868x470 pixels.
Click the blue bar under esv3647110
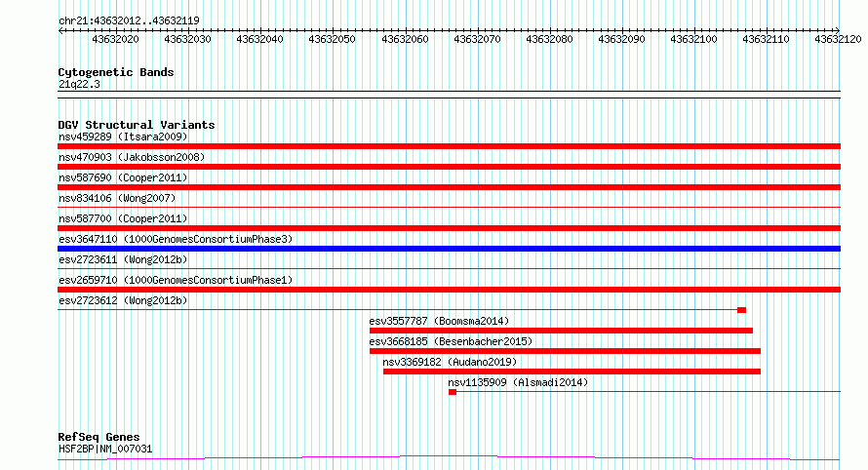(x=449, y=249)
